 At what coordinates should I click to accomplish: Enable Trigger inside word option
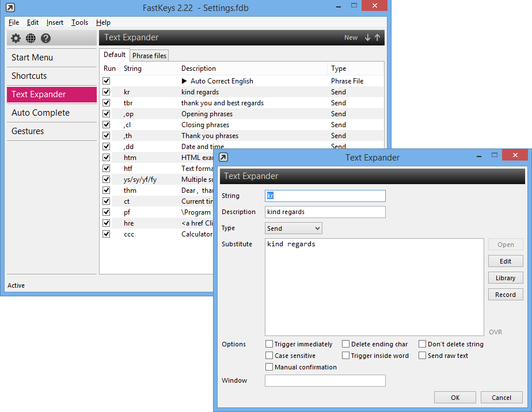pos(375,356)
